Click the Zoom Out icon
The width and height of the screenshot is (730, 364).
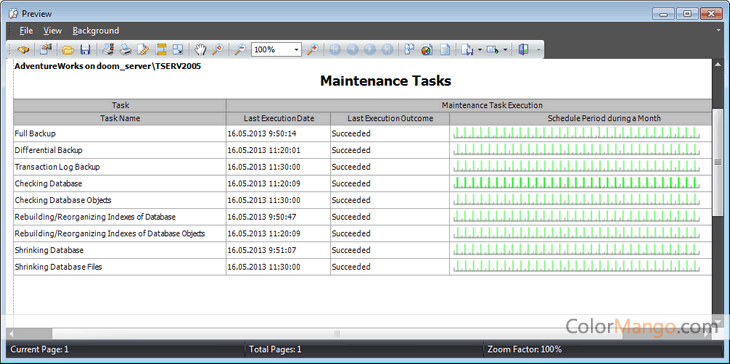coord(240,49)
